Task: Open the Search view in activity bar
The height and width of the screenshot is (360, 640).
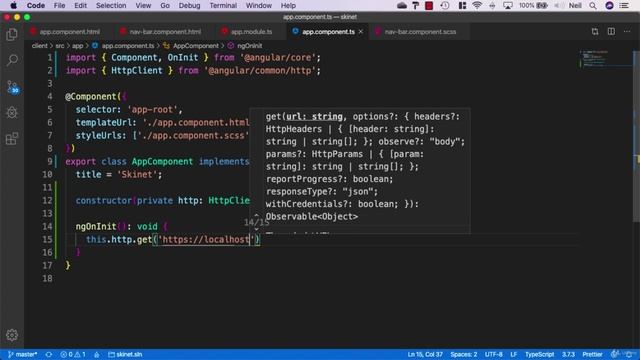Action: pyautogui.click(x=12, y=60)
